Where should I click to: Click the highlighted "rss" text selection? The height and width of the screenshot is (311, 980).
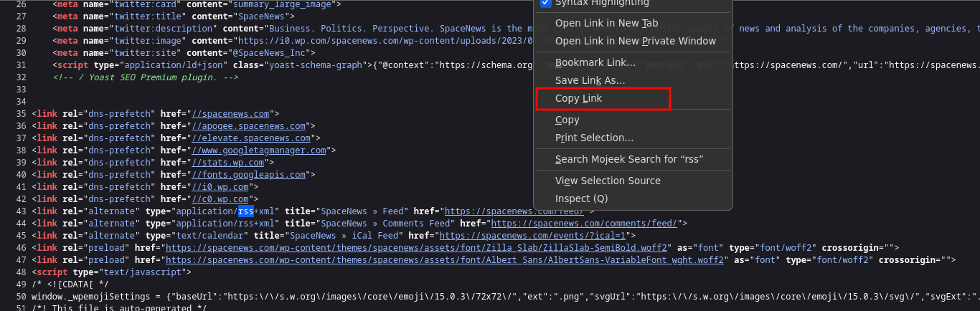245,211
